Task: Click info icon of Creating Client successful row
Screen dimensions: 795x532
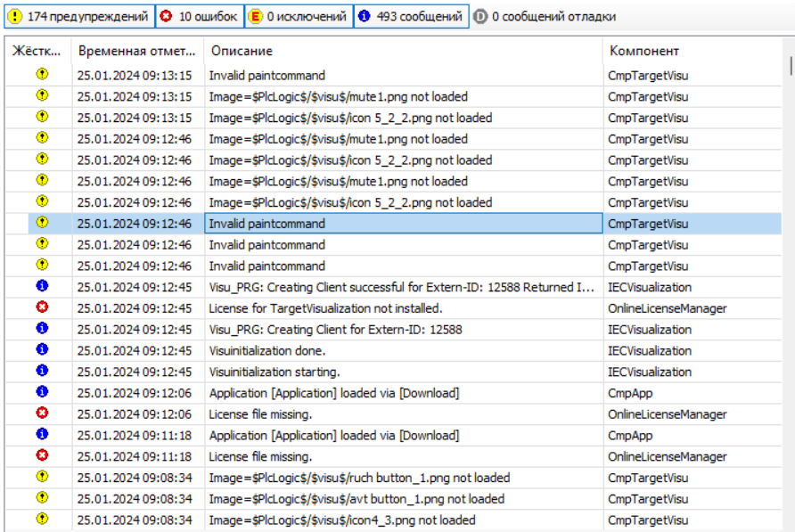Action: pyautogui.click(x=42, y=287)
